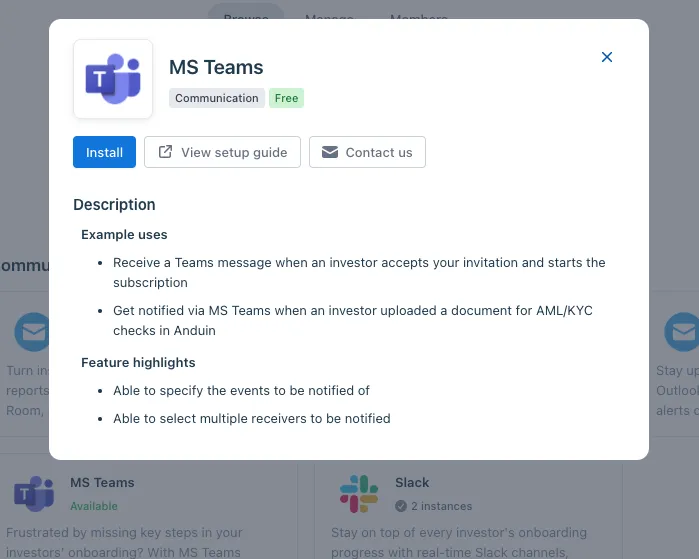
Task: Click the checkmark icon beside 2 instances
Action: coord(401,506)
